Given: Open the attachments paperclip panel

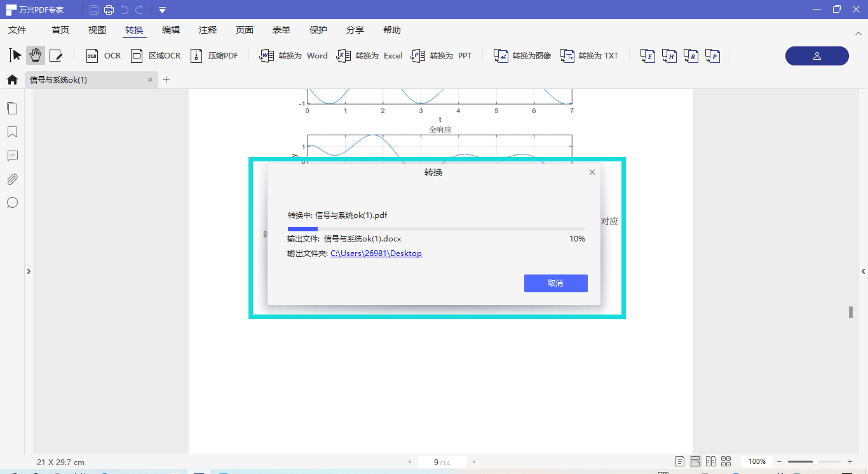Looking at the screenshot, I should (x=12, y=179).
